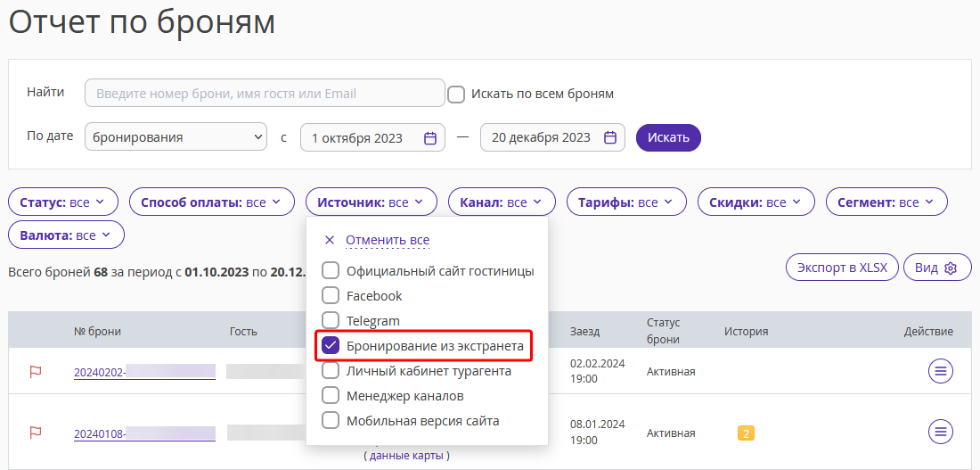This screenshot has width=980, height=470.
Task: Enable Искать по всем броням checkbox
Action: click(x=456, y=95)
